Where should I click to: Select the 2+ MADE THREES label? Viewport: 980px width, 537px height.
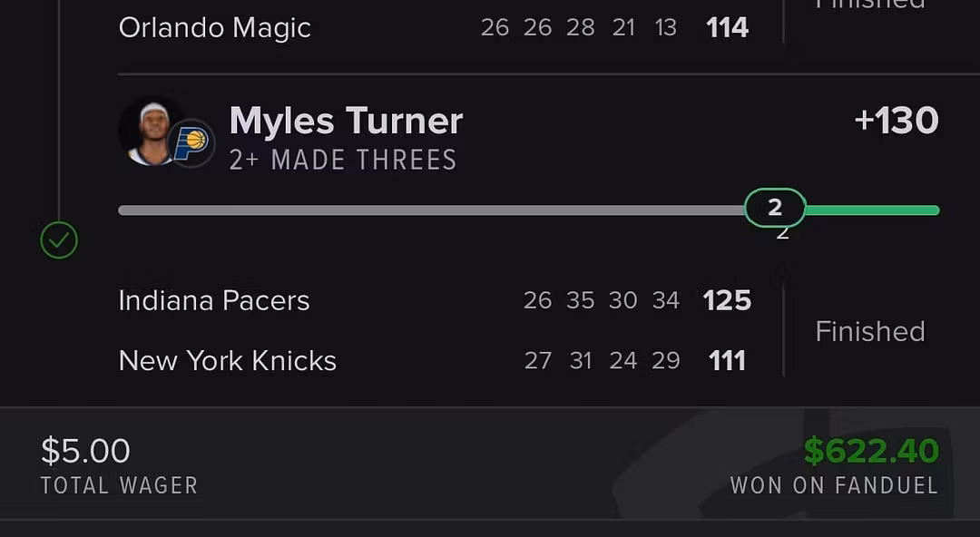point(343,161)
